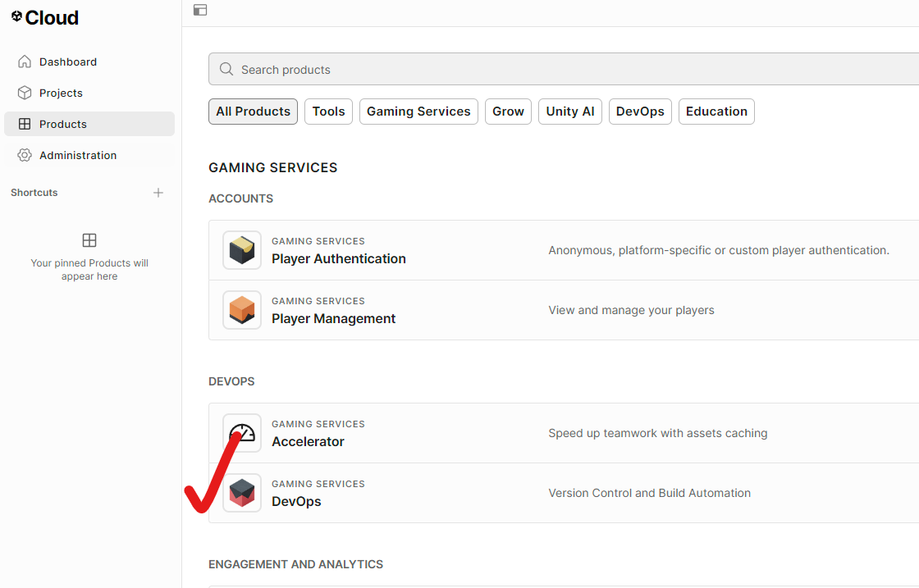Open Administration from the sidebar
The height and width of the screenshot is (588, 919).
click(x=89, y=155)
